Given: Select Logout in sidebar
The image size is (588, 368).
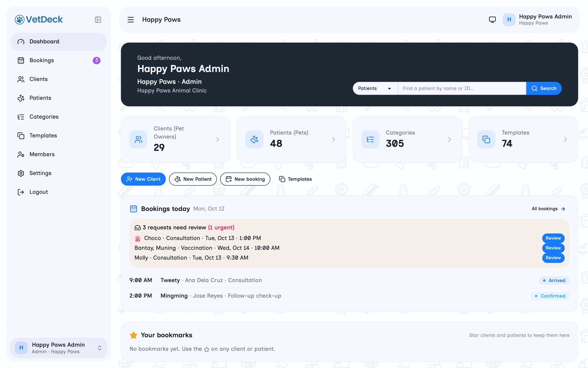Looking at the screenshot, I should pyautogui.click(x=59, y=192).
